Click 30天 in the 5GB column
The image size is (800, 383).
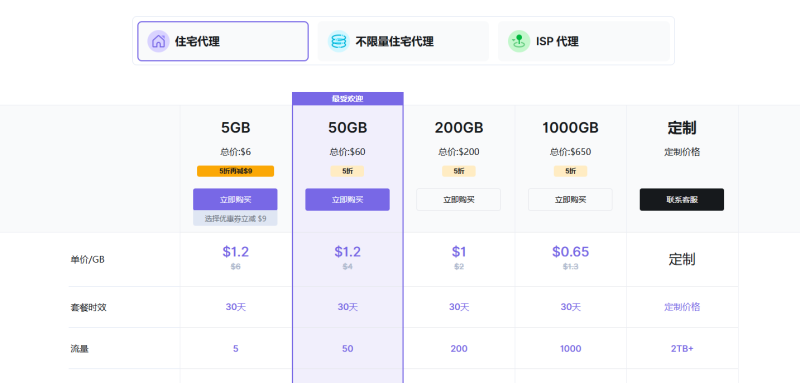click(x=236, y=307)
